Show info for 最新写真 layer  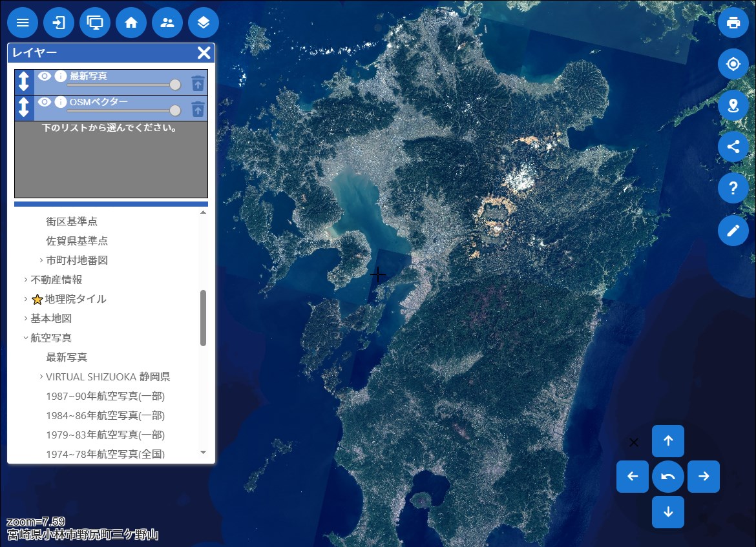point(61,76)
